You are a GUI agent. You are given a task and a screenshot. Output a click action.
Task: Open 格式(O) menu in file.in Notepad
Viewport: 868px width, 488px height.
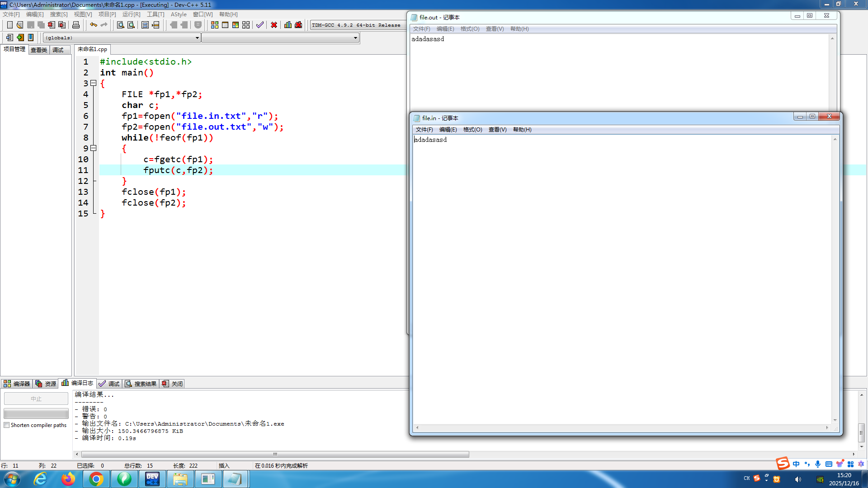pos(472,130)
